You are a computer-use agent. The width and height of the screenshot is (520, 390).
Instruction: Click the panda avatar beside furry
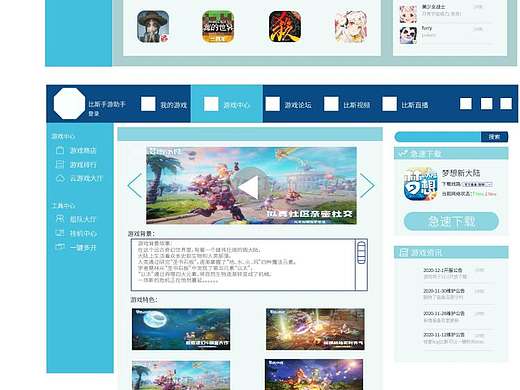tap(408, 35)
